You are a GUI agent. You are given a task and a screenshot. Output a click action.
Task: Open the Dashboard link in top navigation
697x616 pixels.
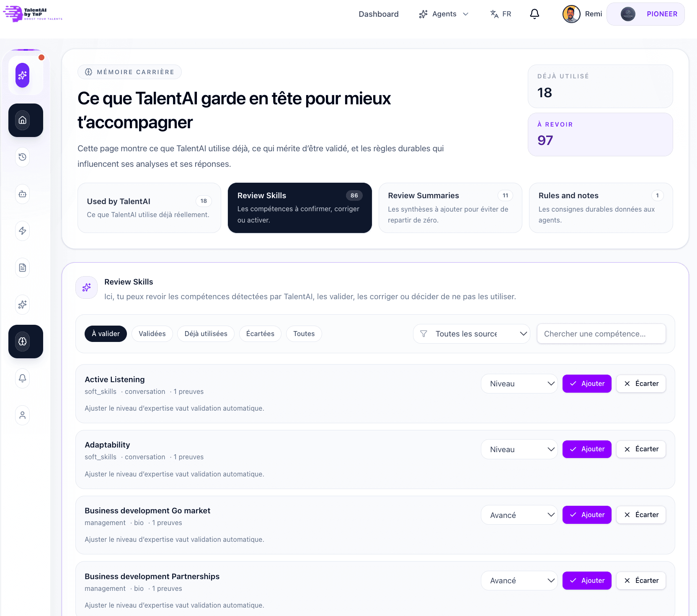pyautogui.click(x=379, y=14)
